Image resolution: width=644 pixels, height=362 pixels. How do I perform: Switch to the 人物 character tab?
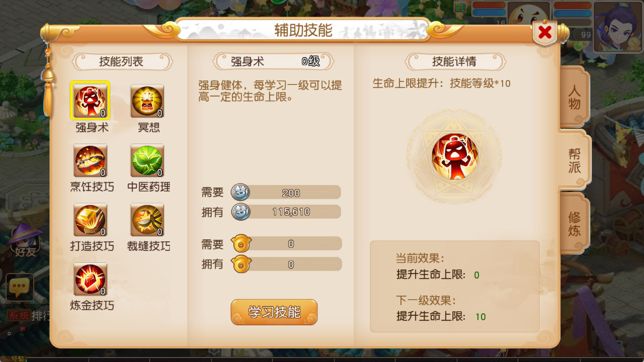pyautogui.click(x=574, y=97)
